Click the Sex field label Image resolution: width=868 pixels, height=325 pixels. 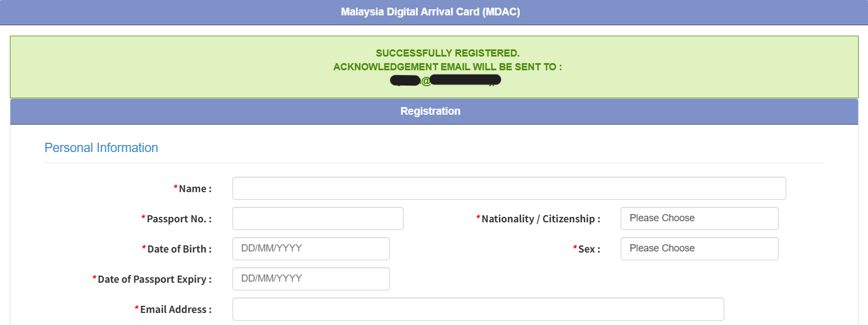coord(589,249)
